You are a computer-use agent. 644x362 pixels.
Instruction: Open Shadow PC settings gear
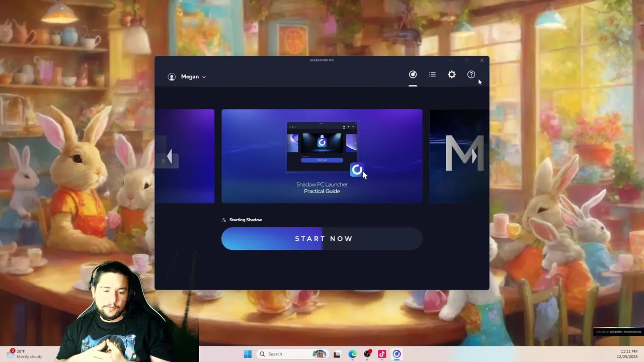click(x=452, y=74)
